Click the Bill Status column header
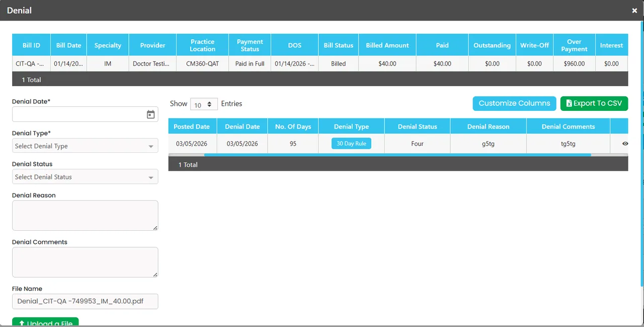 (339, 45)
